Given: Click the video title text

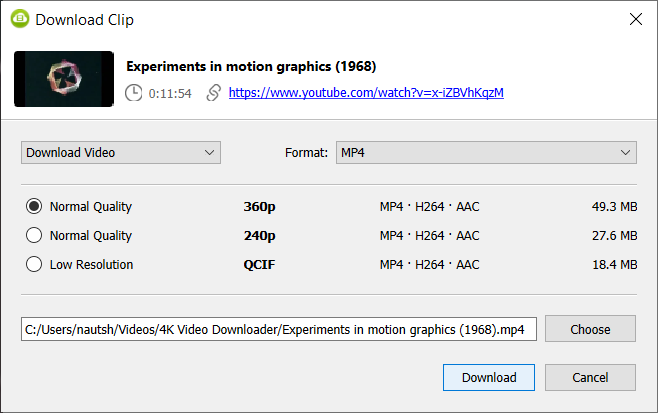Looking at the screenshot, I should (x=251, y=66).
